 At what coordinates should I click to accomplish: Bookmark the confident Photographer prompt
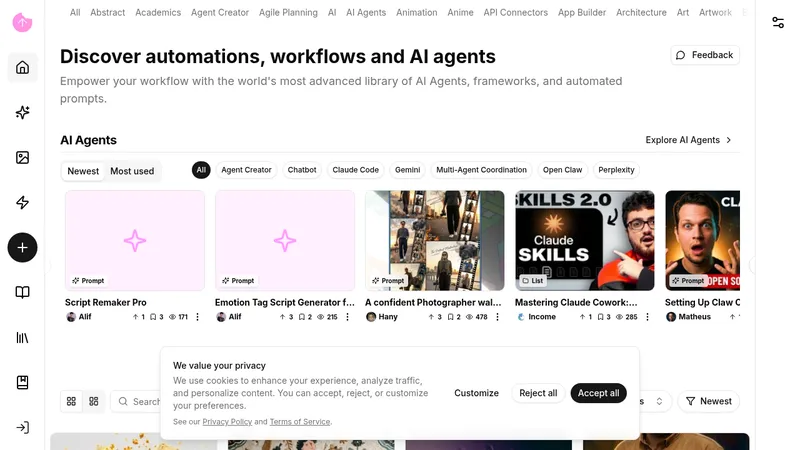454,317
